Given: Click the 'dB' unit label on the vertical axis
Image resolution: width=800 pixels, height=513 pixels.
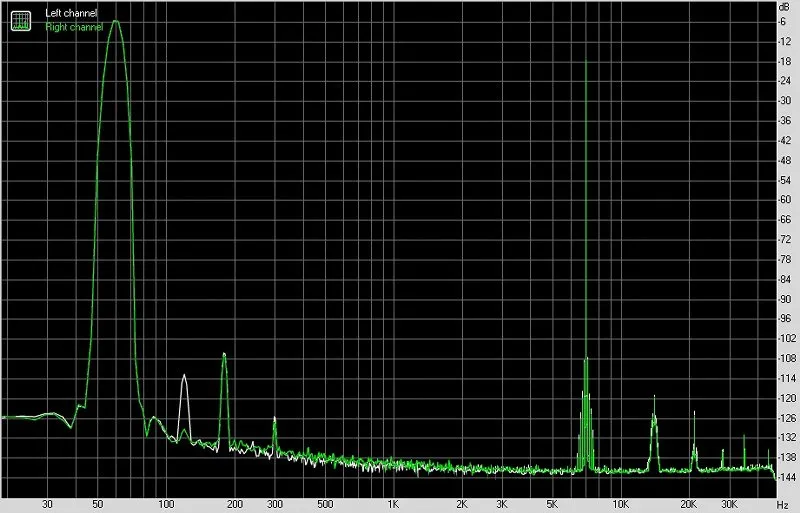Looking at the screenshot, I should [784, 7].
